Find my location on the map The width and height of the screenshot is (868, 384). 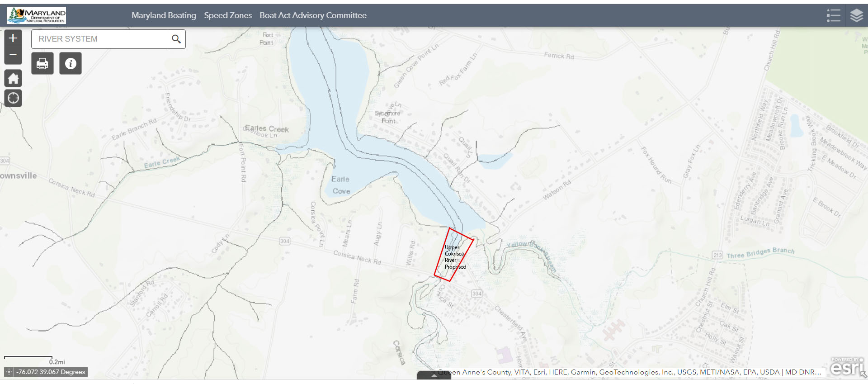tap(13, 98)
